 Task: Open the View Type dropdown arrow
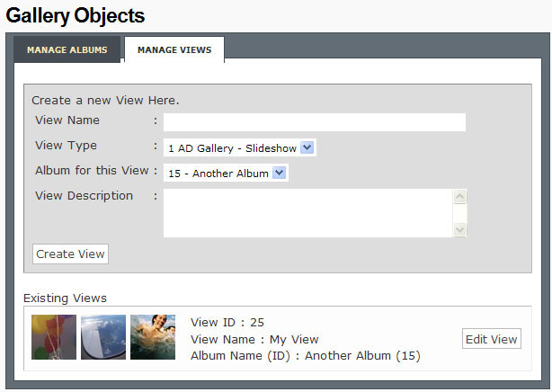click(x=307, y=147)
